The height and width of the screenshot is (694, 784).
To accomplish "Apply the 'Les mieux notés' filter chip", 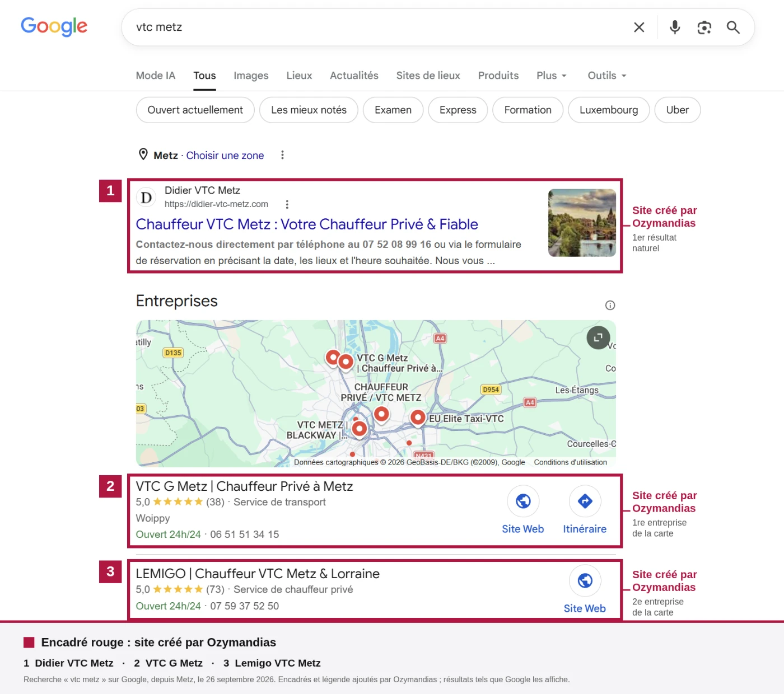I will pos(309,110).
